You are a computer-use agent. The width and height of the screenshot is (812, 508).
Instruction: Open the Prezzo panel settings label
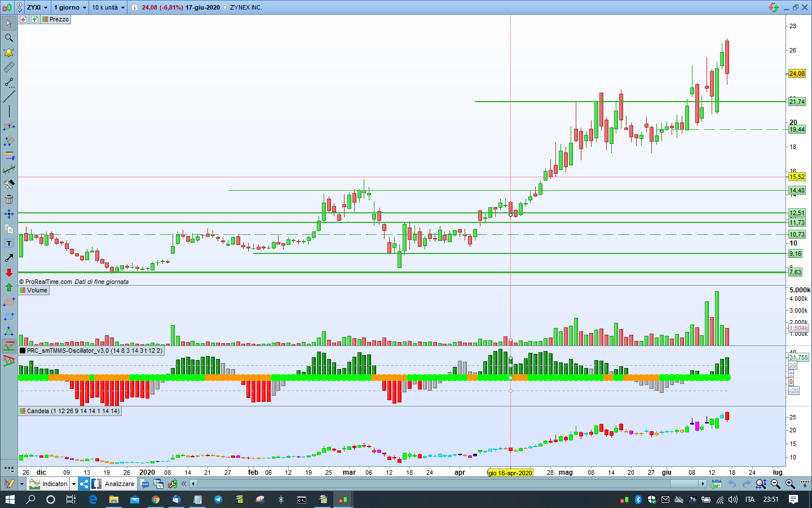point(55,19)
